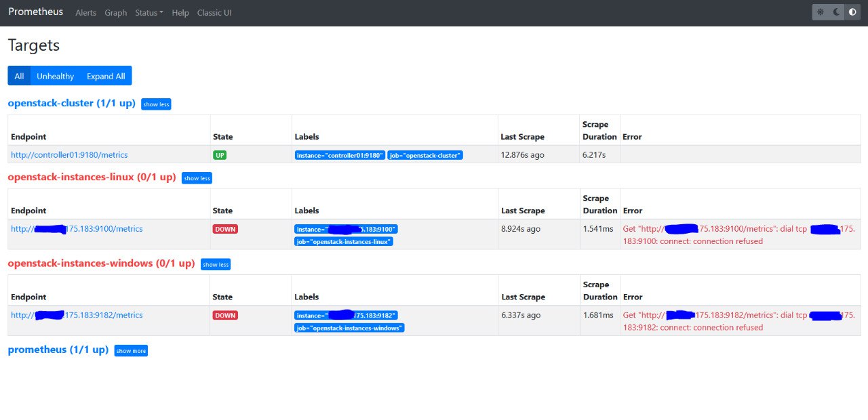868x420 pixels.
Task: Click the openstack-cluster (1/1 up) heading
Action: [x=71, y=104]
